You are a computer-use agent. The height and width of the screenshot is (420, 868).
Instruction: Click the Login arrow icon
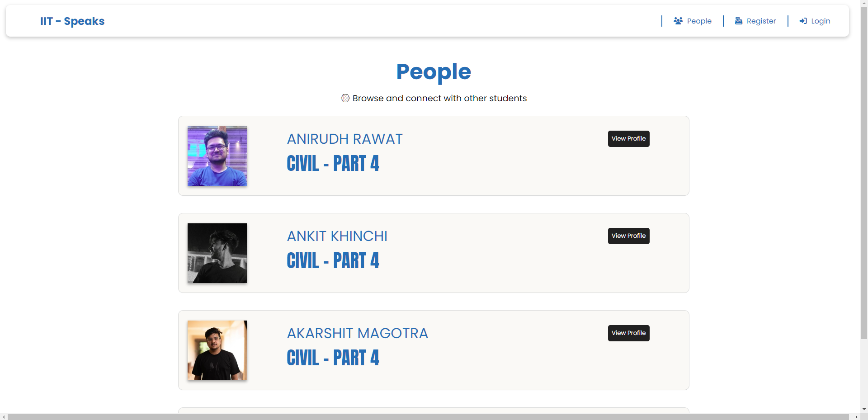tap(803, 21)
